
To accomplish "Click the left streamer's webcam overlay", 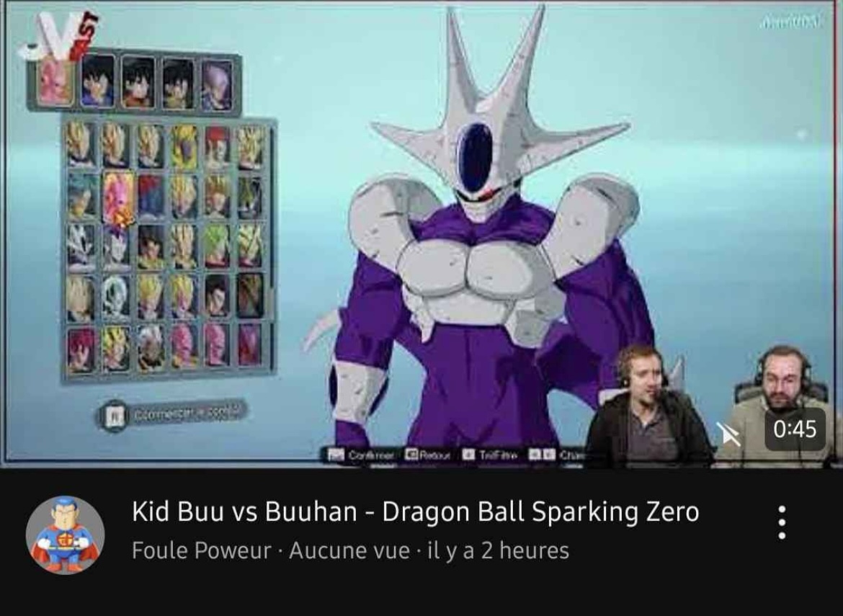I will point(648,407).
